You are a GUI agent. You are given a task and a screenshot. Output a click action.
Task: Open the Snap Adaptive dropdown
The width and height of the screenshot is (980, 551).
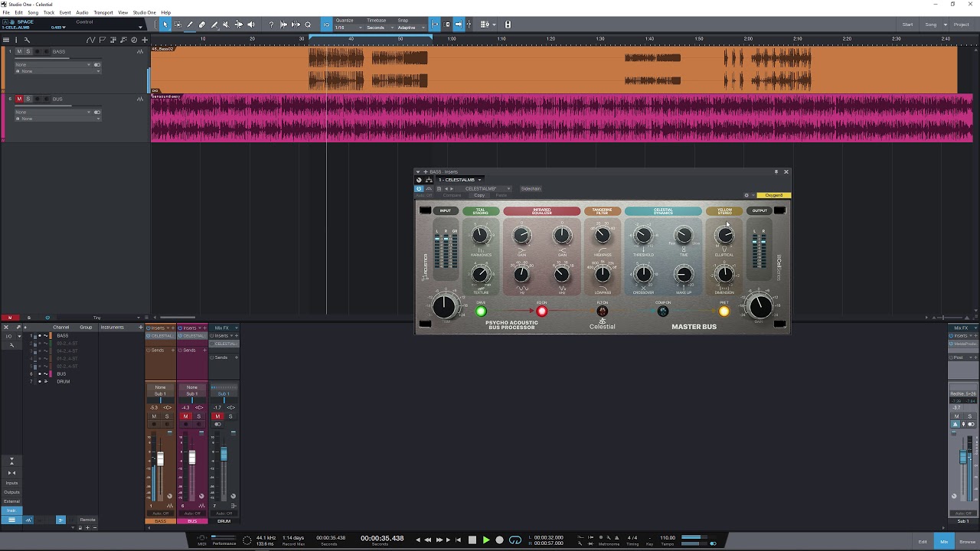coord(410,28)
